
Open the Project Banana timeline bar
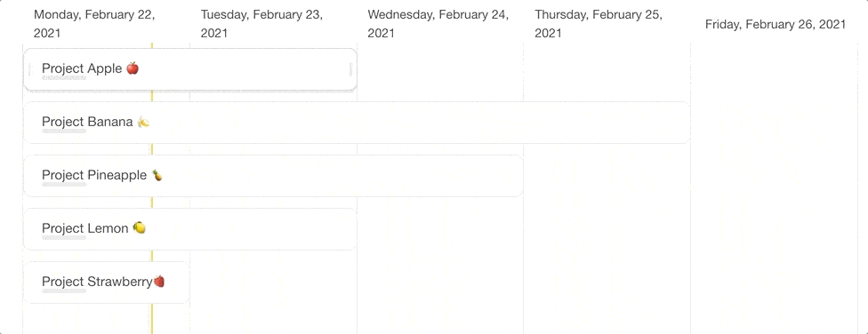(357, 123)
